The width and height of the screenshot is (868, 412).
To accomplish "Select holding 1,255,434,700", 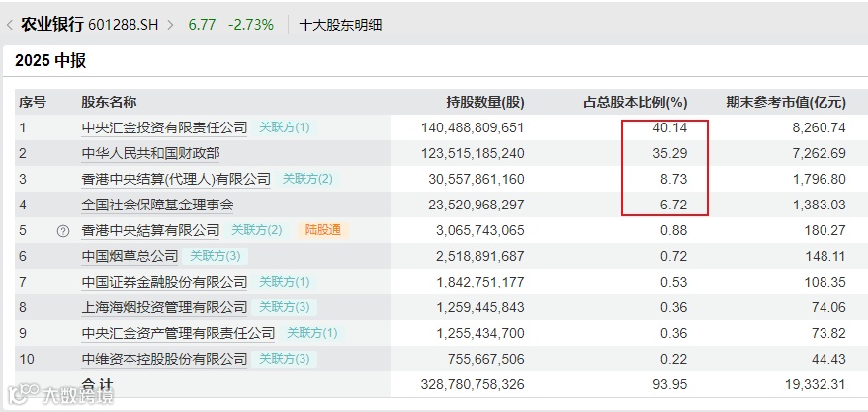I will click(x=479, y=333).
